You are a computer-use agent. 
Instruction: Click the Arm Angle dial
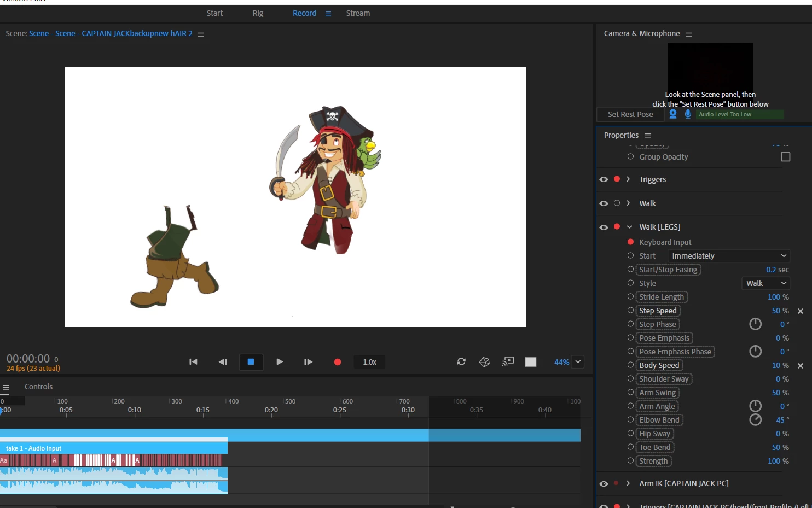point(755,406)
